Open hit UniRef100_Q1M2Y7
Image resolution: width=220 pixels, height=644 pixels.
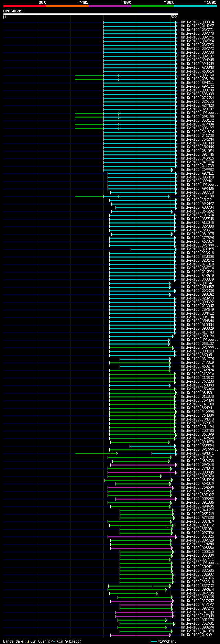(197, 26)
